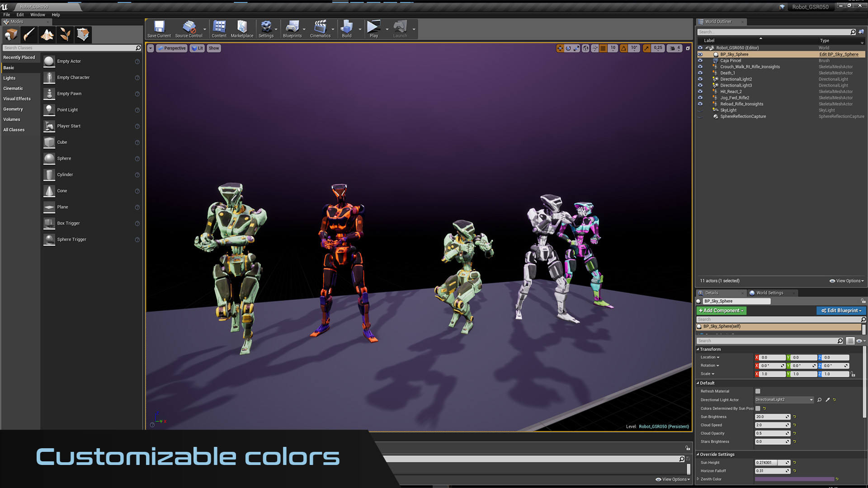Click the Blueprints toolbar icon
The image size is (868, 488).
tap(292, 28)
